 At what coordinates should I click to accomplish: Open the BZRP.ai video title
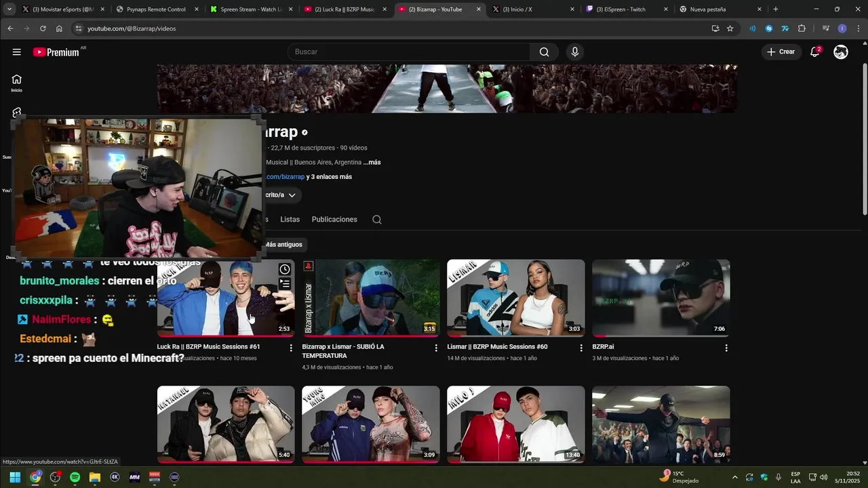coord(603,346)
